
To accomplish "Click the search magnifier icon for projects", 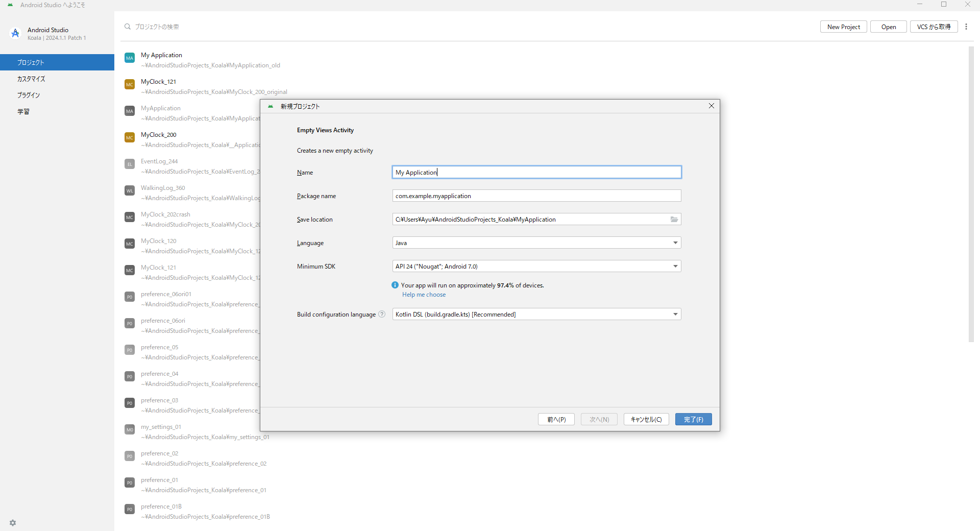I will (x=128, y=27).
